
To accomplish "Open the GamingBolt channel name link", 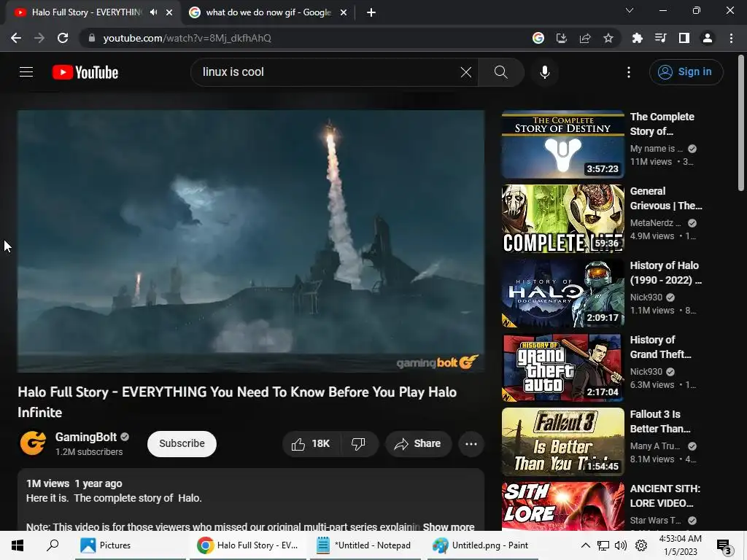I will click(x=86, y=437).
